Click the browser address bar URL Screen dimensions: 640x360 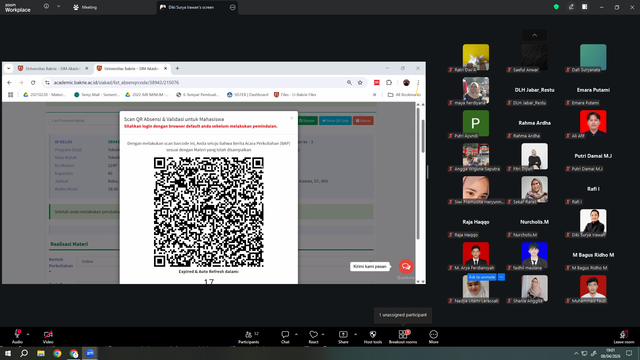pyautogui.click(x=116, y=82)
